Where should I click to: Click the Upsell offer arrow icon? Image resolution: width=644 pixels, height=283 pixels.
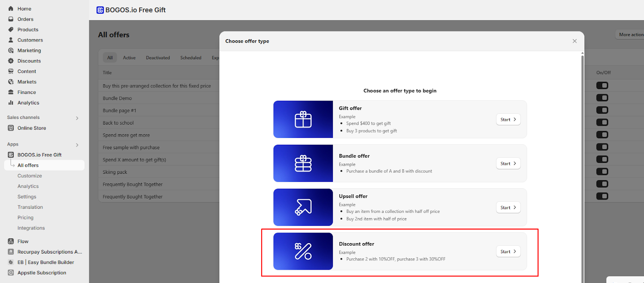click(x=303, y=207)
